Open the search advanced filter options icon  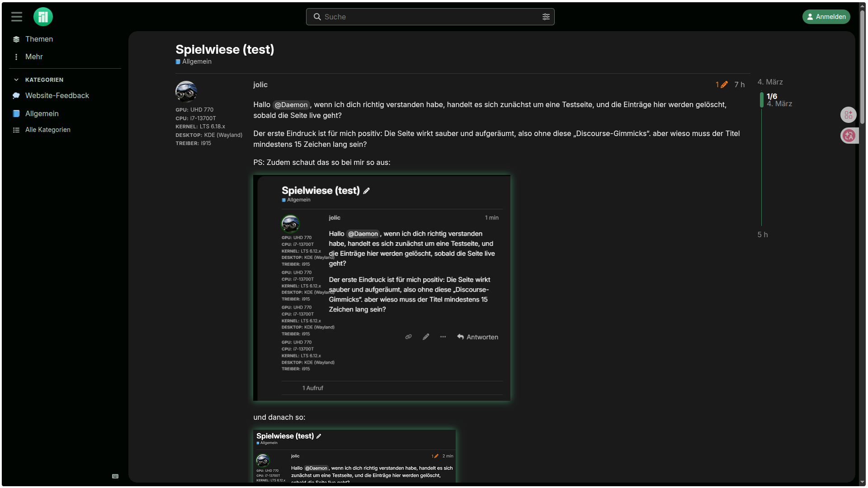[x=546, y=17]
